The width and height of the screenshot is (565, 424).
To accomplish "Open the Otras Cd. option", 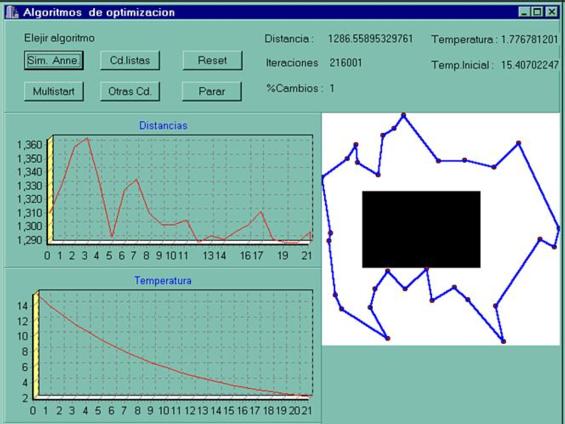I will coord(130,91).
